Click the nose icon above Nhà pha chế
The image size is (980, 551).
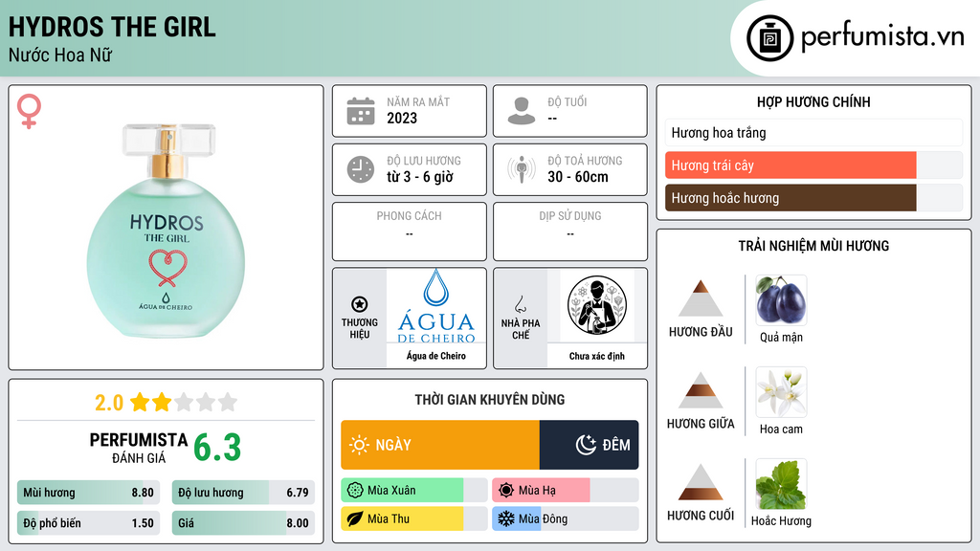pos(520,304)
